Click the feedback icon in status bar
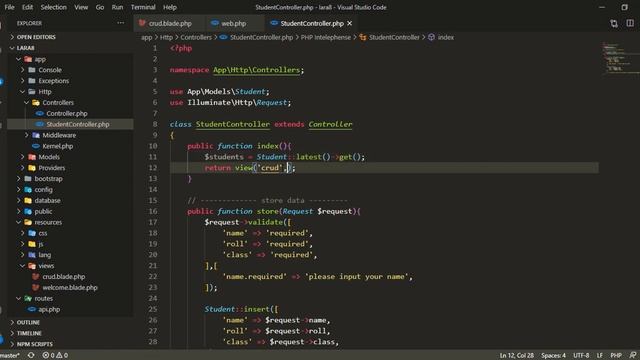 (632, 356)
